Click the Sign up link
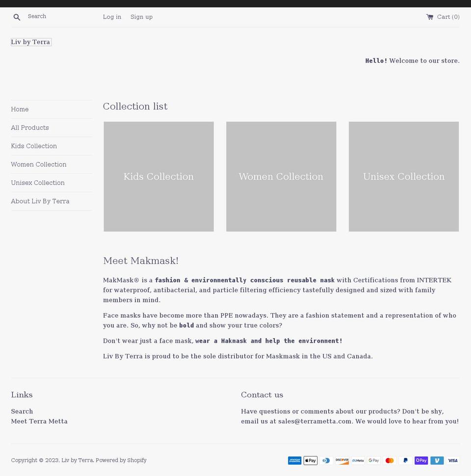This screenshot has height=476, width=471. (x=141, y=17)
